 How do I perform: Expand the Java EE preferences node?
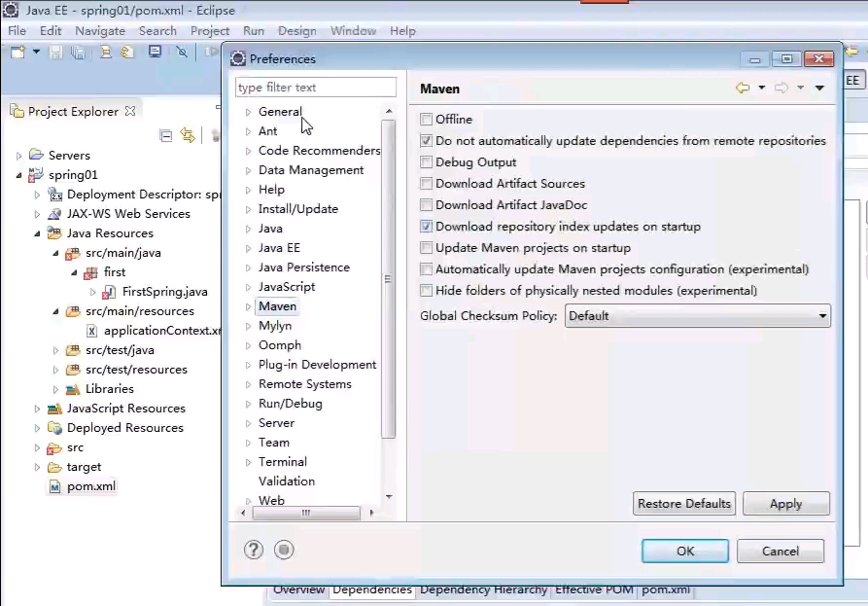pos(248,248)
